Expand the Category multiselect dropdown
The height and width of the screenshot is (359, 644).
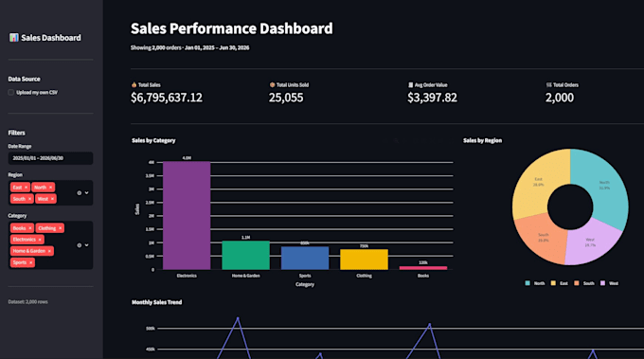tap(87, 245)
